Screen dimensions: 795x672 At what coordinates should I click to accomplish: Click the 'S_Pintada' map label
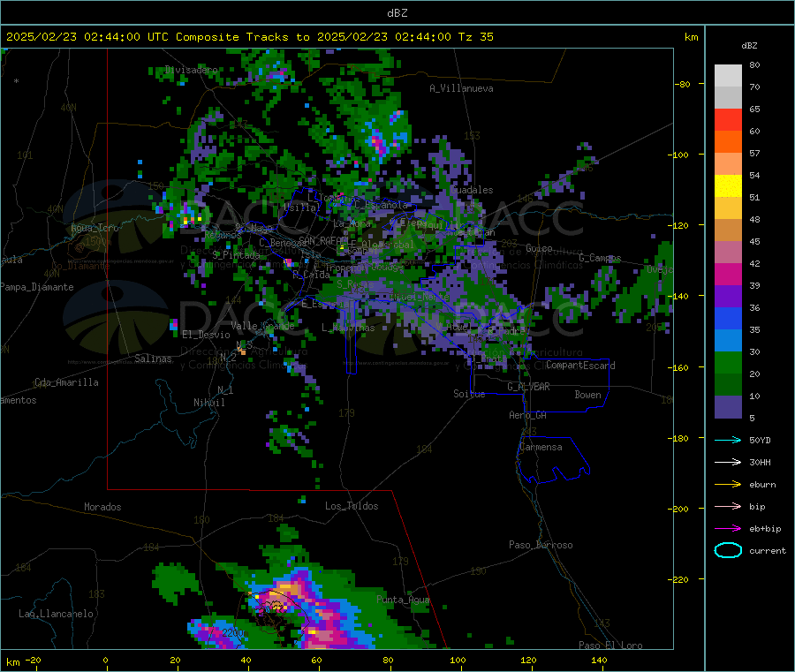tap(236, 255)
